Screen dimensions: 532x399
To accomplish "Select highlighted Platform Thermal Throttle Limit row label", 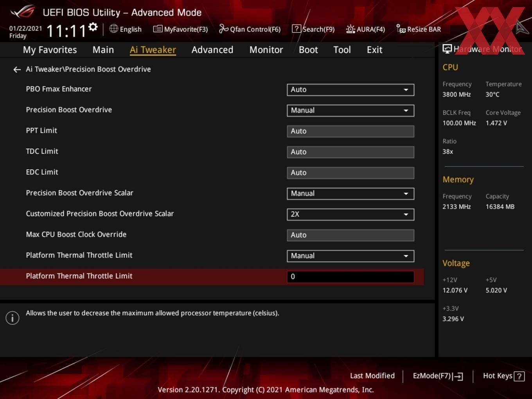I will pyautogui.click(x=79, y=276).
